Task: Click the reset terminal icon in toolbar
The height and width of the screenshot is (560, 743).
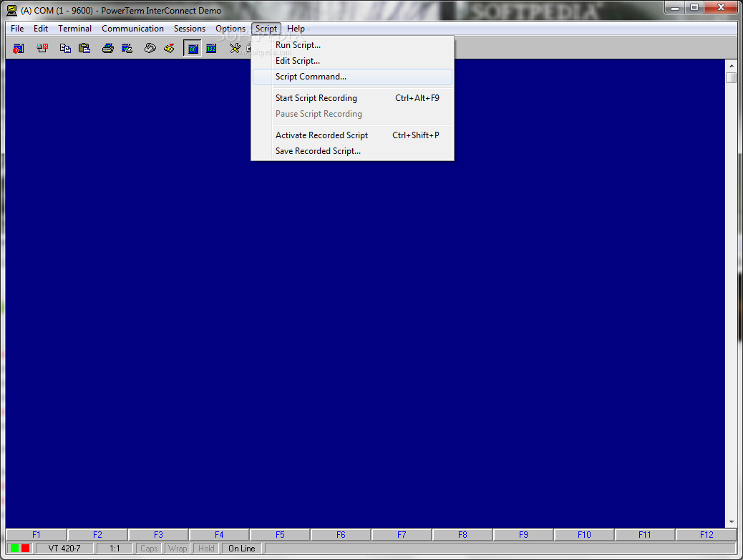Action: coord(18,48)
